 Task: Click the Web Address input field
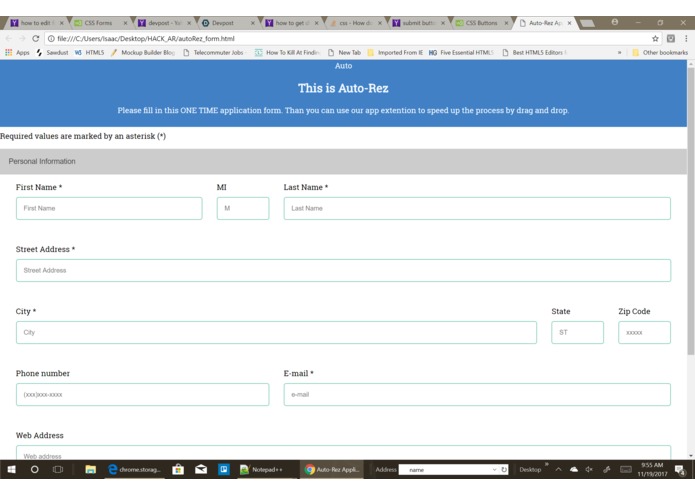344,452
